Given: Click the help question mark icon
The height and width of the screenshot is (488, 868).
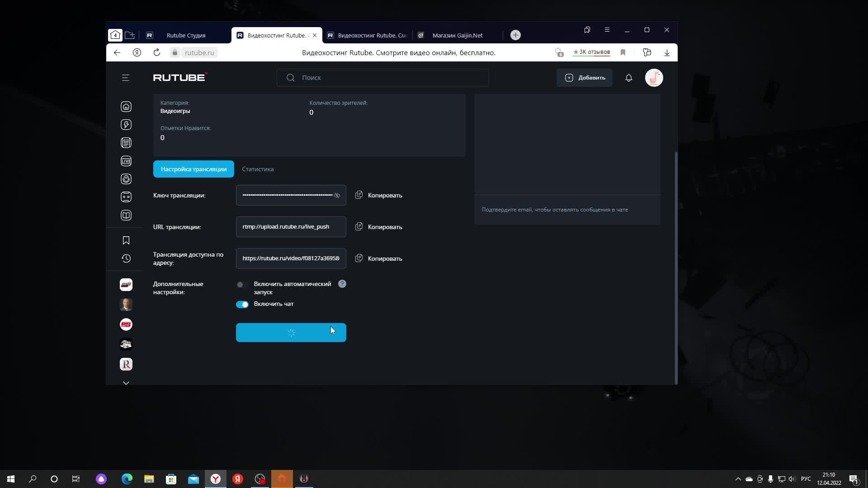Looking at the screenshot, I should pyautogui.click(x=342, y=284).
